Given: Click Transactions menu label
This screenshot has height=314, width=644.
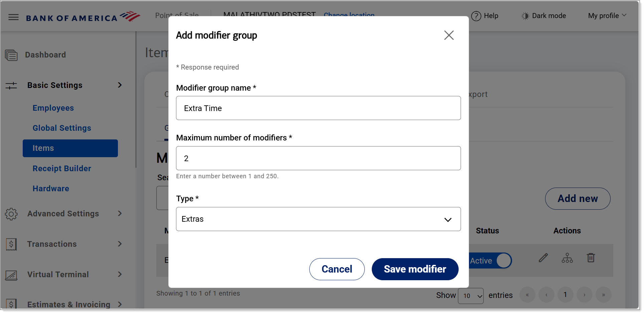Looking at the screenshot, I should (52, 244).
